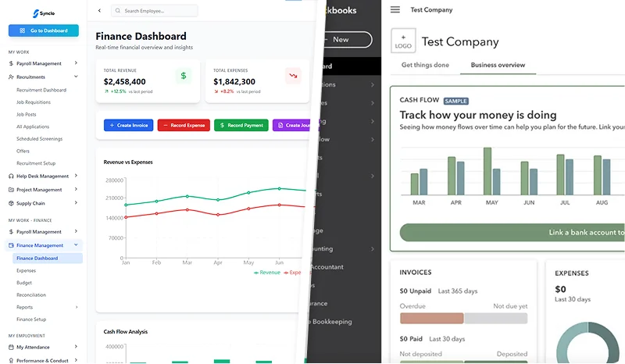Open Reconciliation page
Image resolution: width=625 pixels, height=364 pixels.
tap(31, 295)
